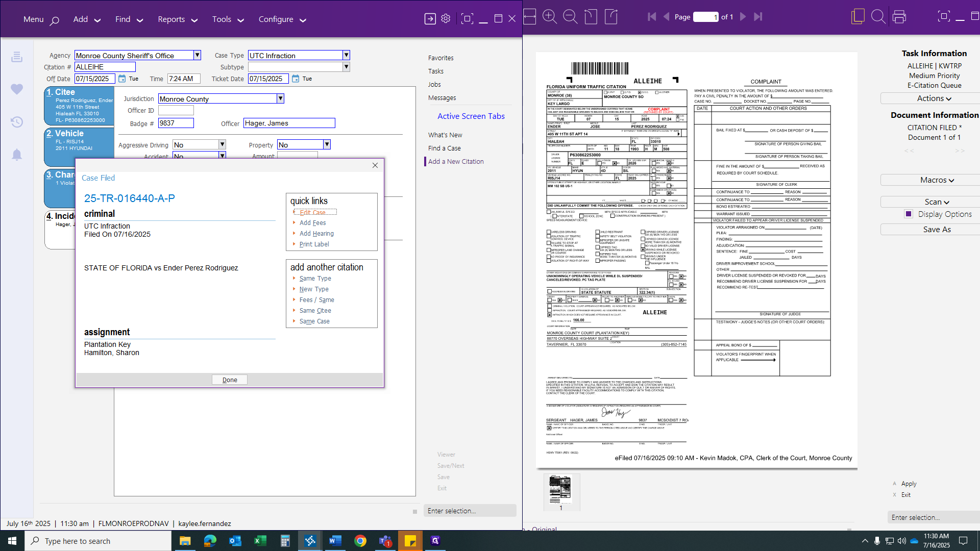
Task: Toggle the Display Options checkbox
Action: 909,214
